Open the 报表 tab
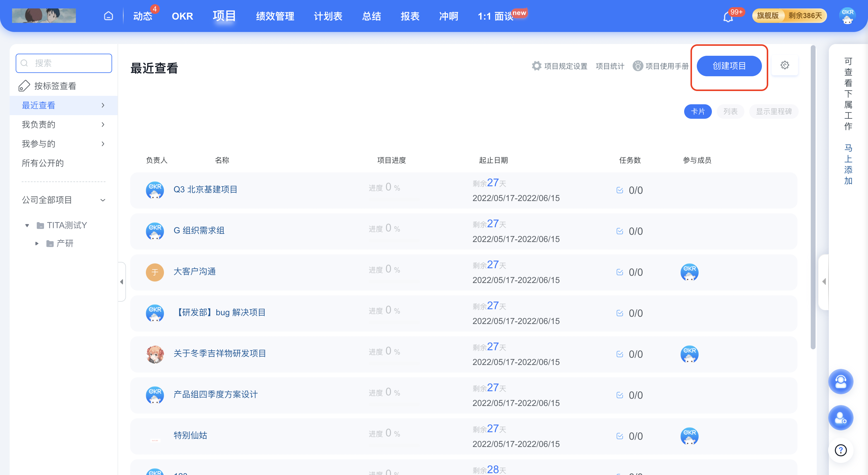 [x=410, y=16]
